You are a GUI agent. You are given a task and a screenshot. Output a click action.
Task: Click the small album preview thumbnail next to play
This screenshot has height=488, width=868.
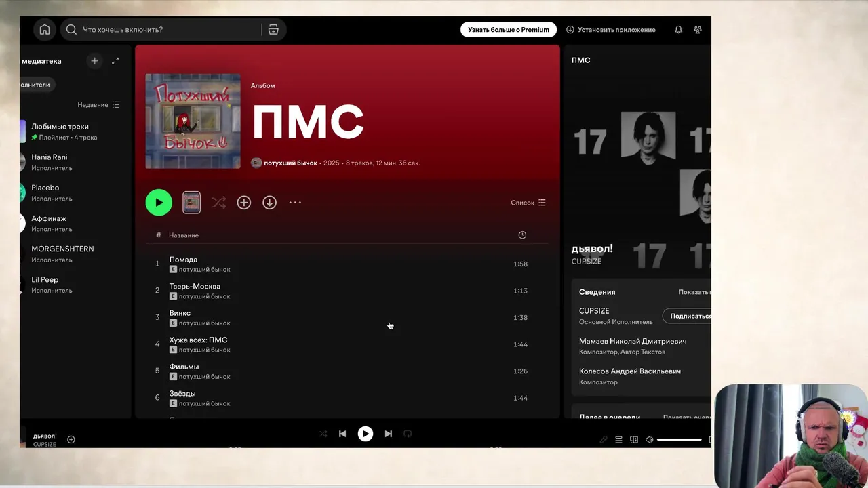(x=192, y=203)
